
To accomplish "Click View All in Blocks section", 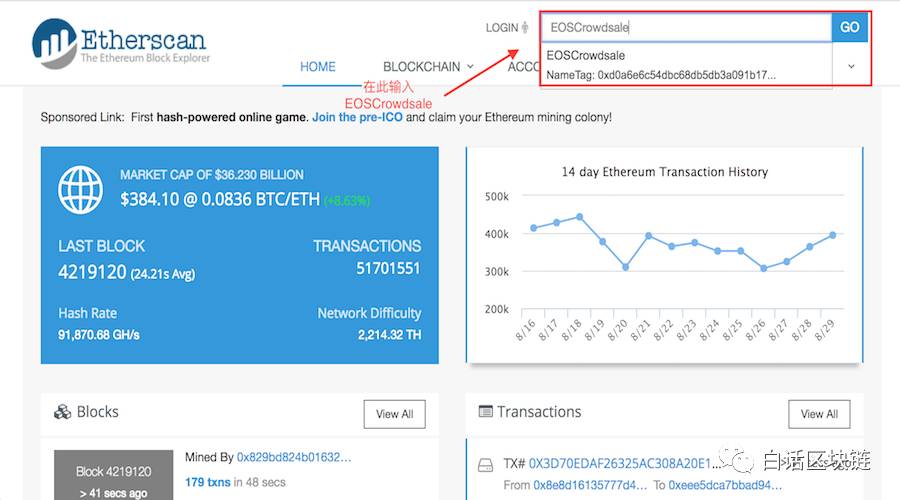I will click(x=394, y=414).
